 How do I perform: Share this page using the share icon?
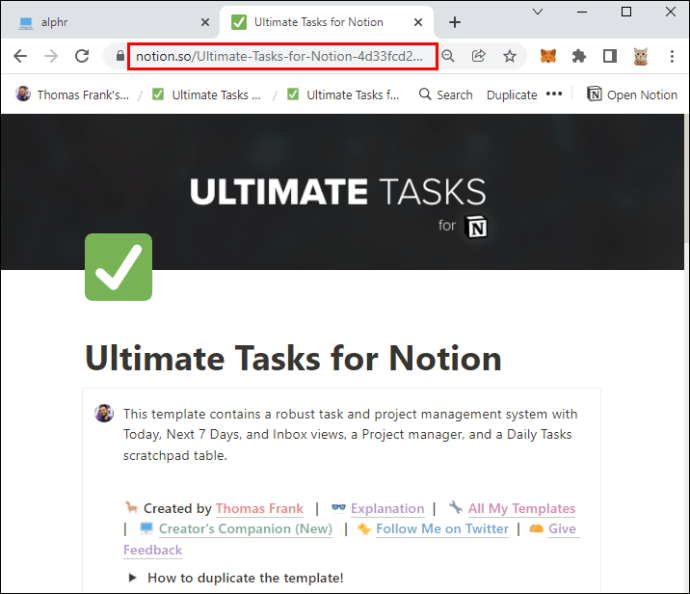pyautogui.click(x=478, y=56)
